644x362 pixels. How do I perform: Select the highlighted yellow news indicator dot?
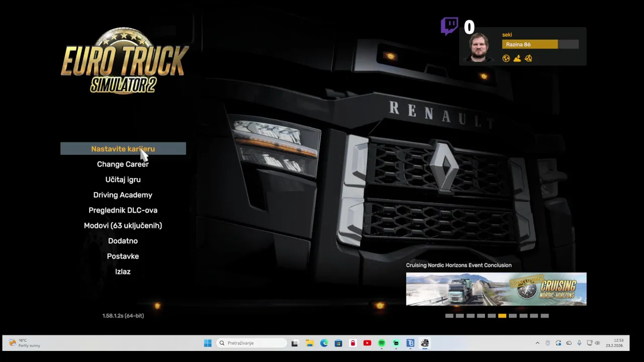[x=502, y=316]
